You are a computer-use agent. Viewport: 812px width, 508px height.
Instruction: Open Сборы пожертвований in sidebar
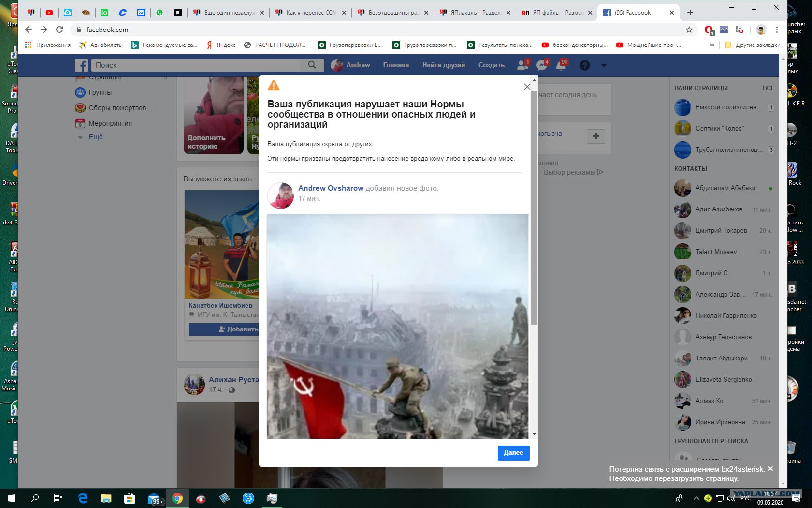[114, 108]
